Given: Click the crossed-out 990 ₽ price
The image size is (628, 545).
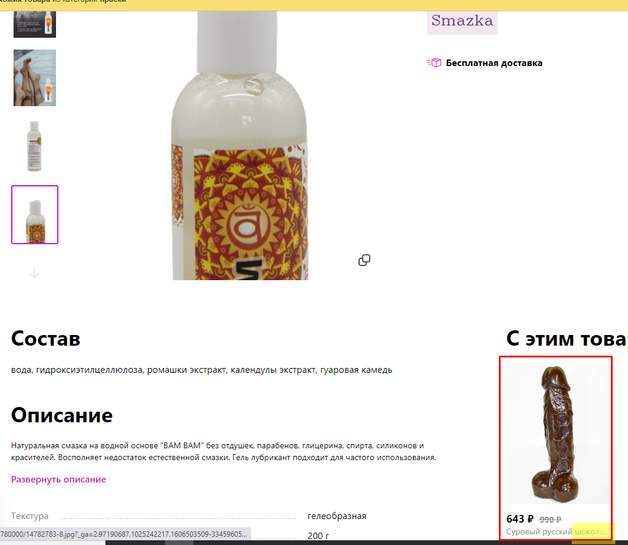Looking at the screenshot, I should (x=550, y=519).
